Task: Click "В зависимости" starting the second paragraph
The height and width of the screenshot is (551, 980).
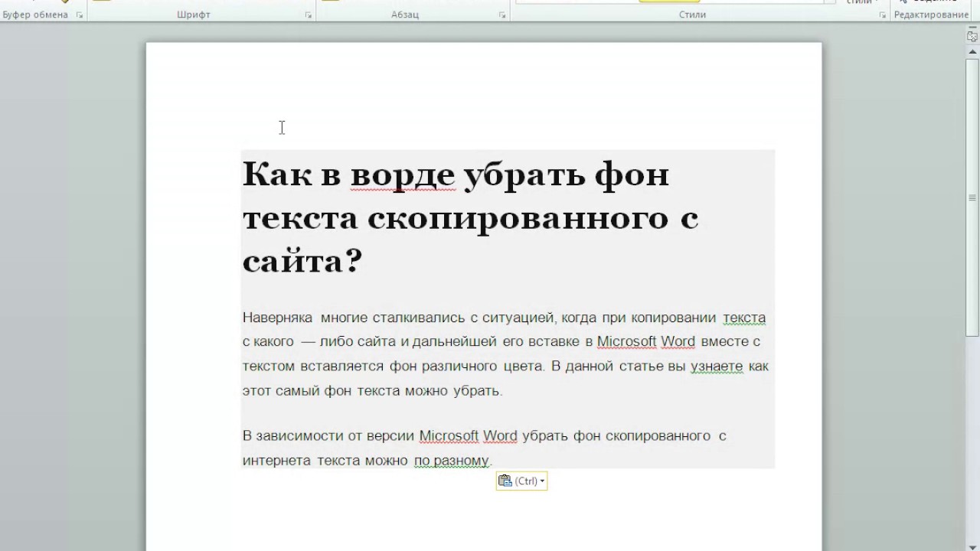Action: pyautogui.click(x=293, y=436)
